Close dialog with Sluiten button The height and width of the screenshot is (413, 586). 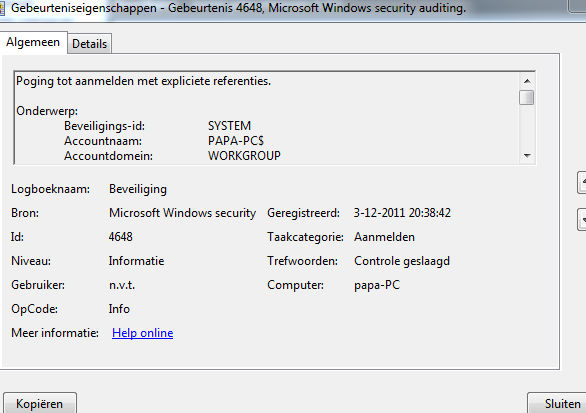click(x=557, y=403)
